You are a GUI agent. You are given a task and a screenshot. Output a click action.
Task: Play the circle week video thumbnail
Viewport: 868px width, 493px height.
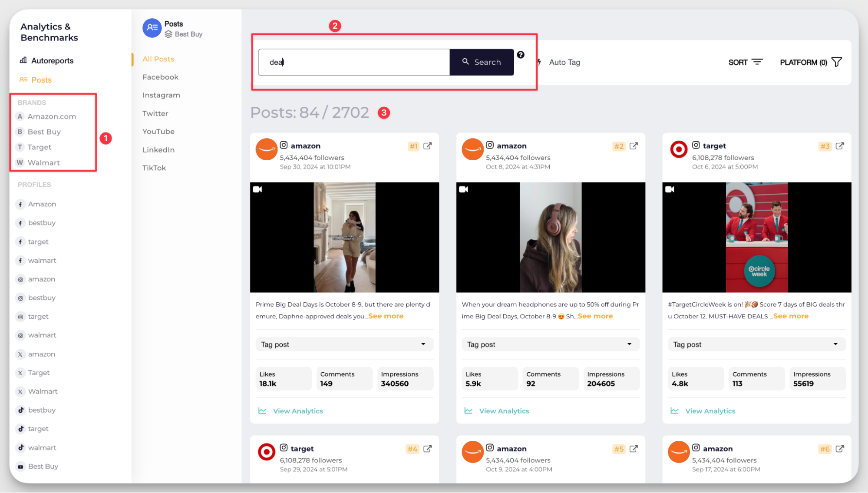click(x=756, y=237)
